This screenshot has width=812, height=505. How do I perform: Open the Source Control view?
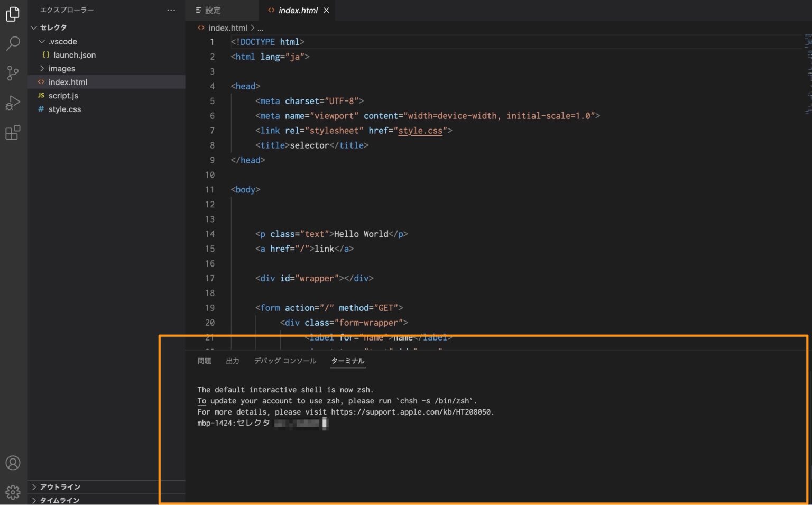(13, 73)
